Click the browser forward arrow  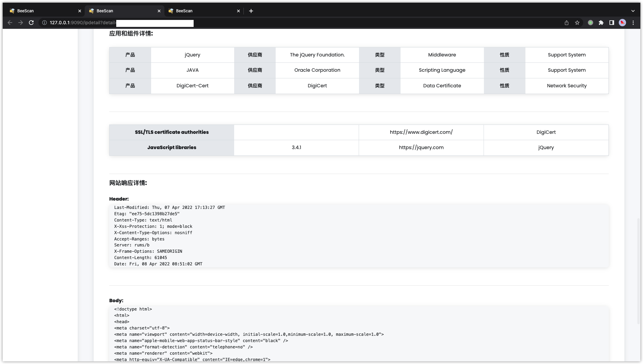21,23
